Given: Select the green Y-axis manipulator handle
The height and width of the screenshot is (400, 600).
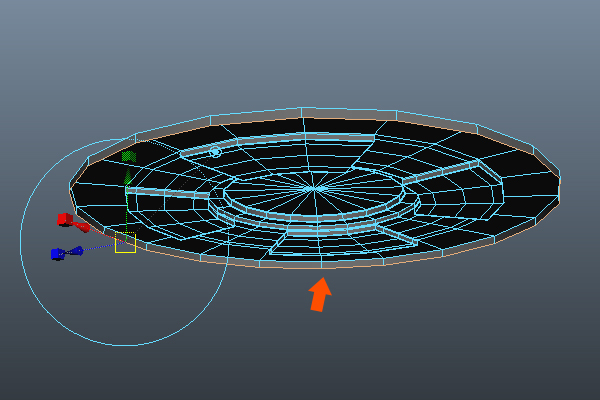Looking at the screenshot, I should click(129, 156).
